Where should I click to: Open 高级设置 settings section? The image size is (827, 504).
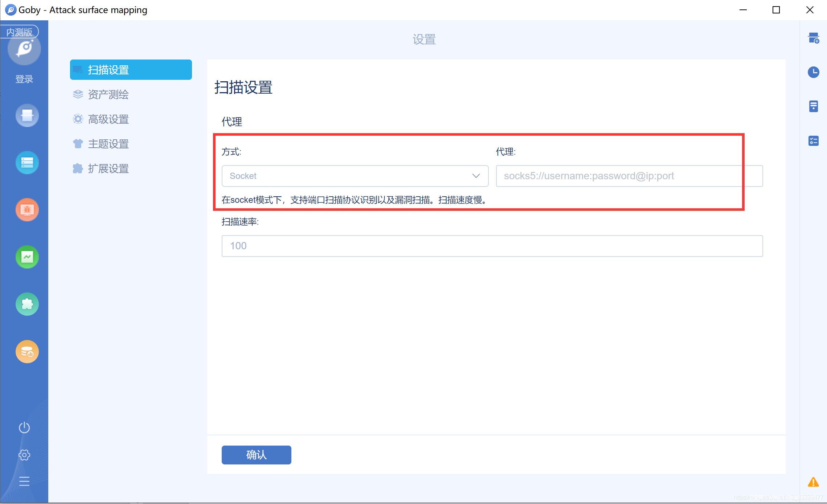(108, 119)
